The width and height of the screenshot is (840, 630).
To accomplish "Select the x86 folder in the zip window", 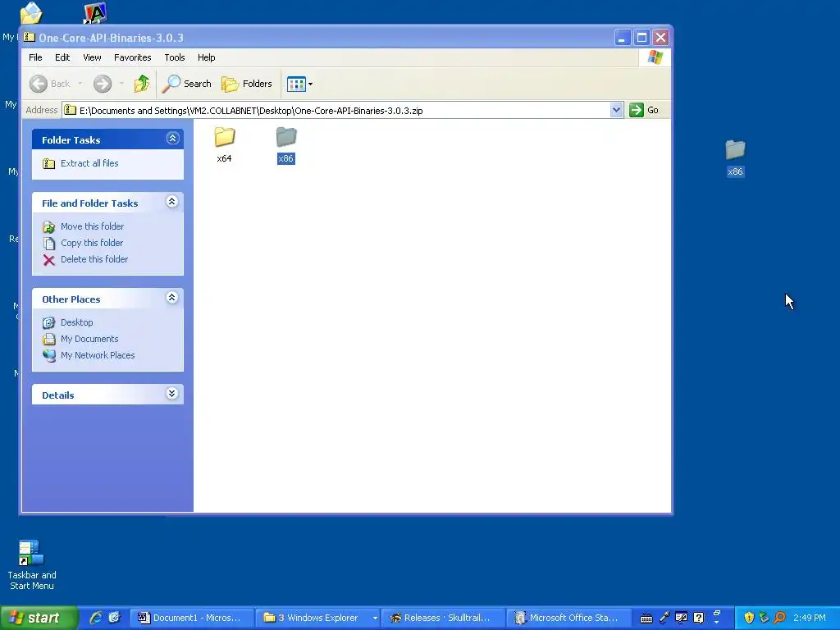I will [286, 144].
